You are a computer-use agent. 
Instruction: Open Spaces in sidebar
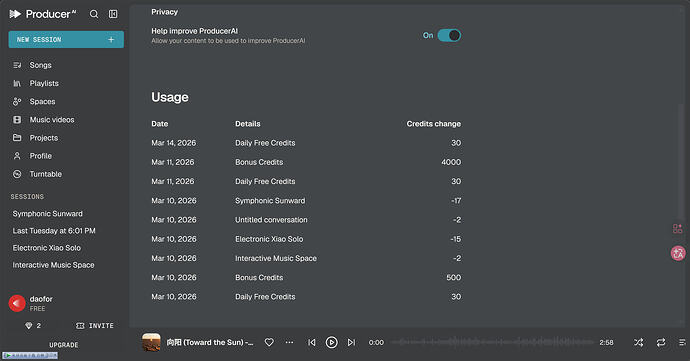click(x=42, y=102)
